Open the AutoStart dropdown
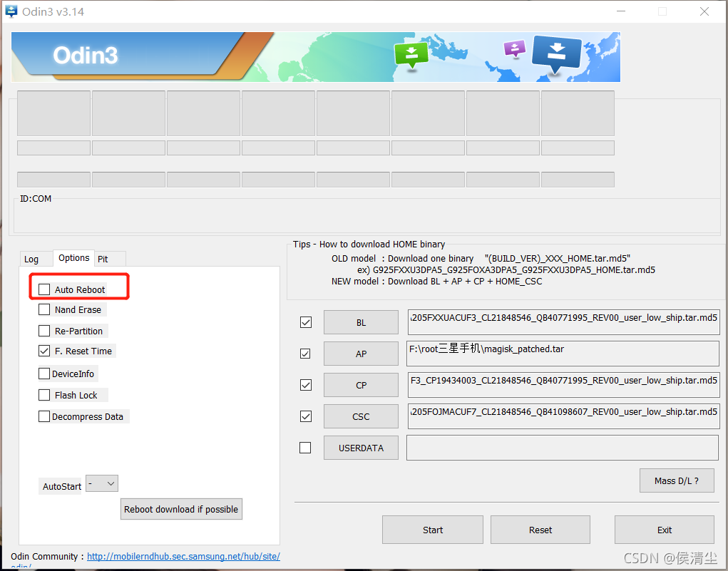Screen dimensions: 728x571 point(102,483)
